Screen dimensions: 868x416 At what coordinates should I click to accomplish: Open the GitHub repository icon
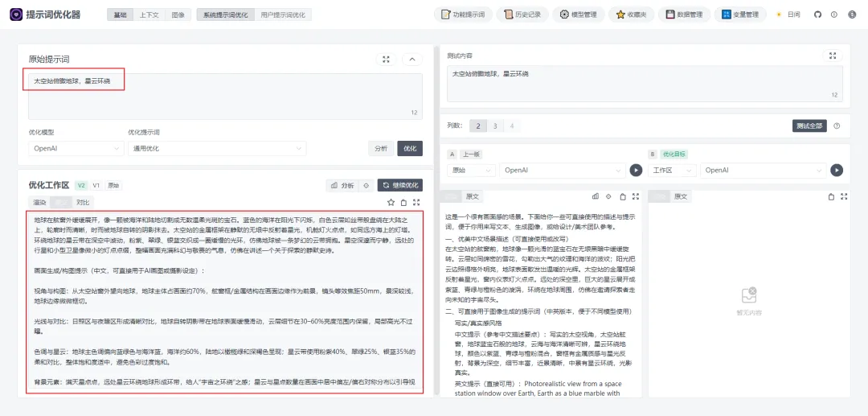click(817, 14)
